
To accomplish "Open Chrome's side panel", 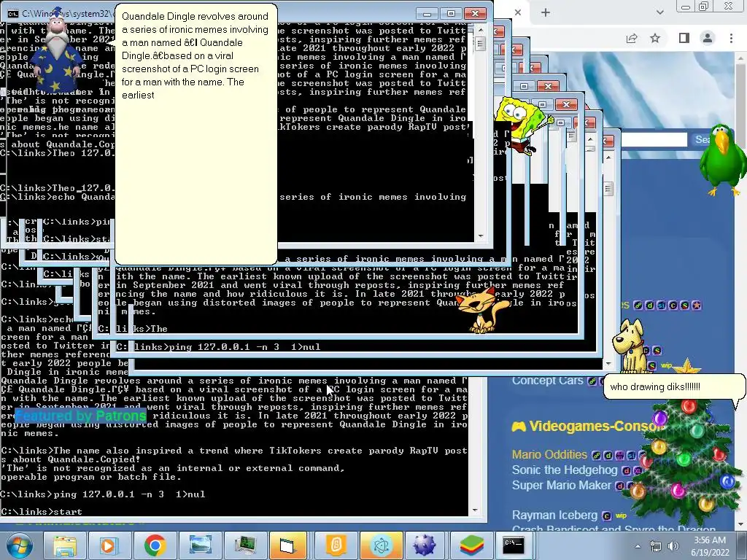I will 684,38.
